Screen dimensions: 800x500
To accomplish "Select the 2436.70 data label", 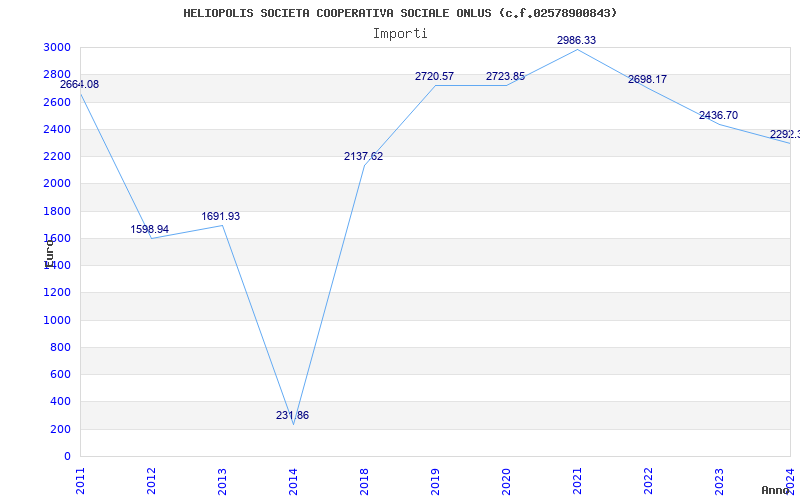I will pyautogui.click(x=718, y=115).
